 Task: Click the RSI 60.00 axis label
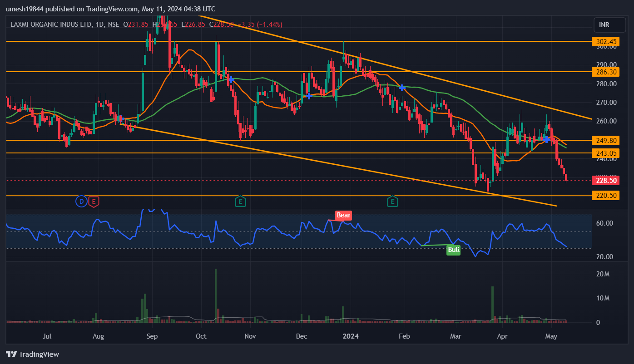pos(604,223)
